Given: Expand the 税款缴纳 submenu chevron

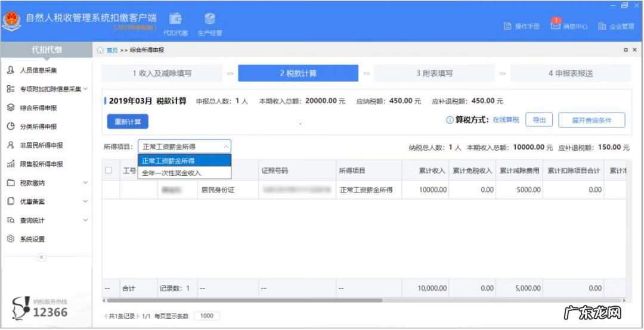Looking at the screenshot, I should click(85, 183).
